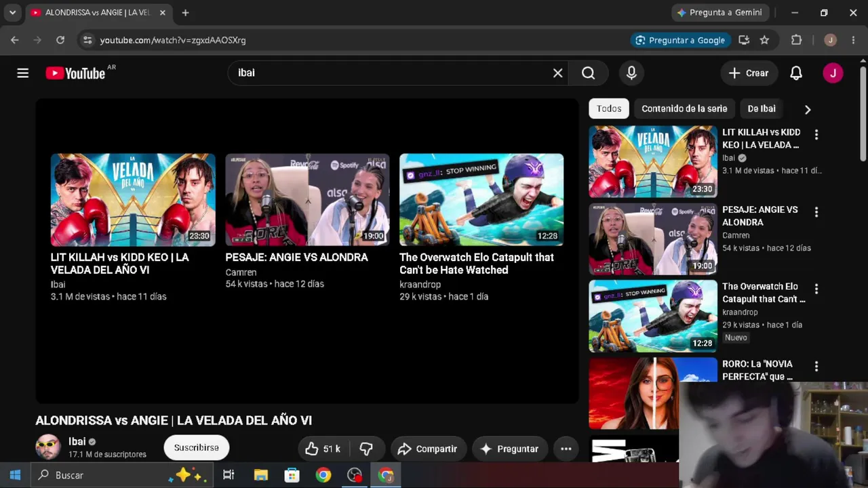The image size is (868, 488).
Task: Dislike this video
Action: pyautogui.click(x=366, y=449)
